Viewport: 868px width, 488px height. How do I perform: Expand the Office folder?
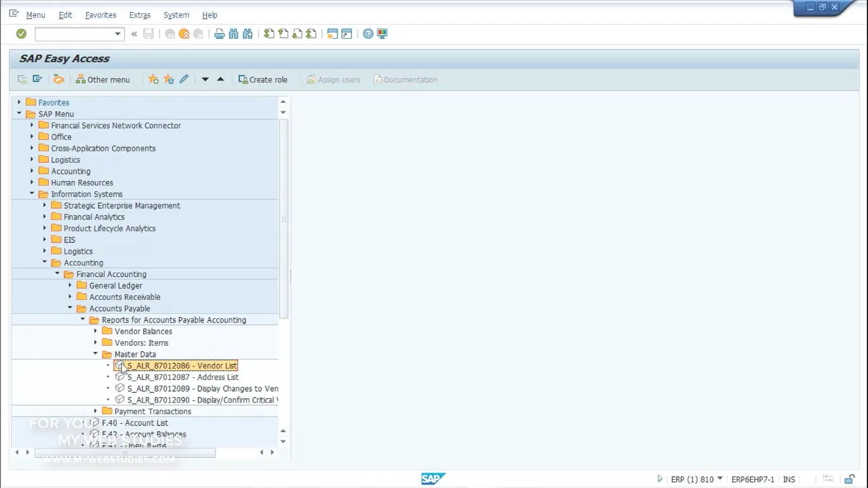click(32, 137)
